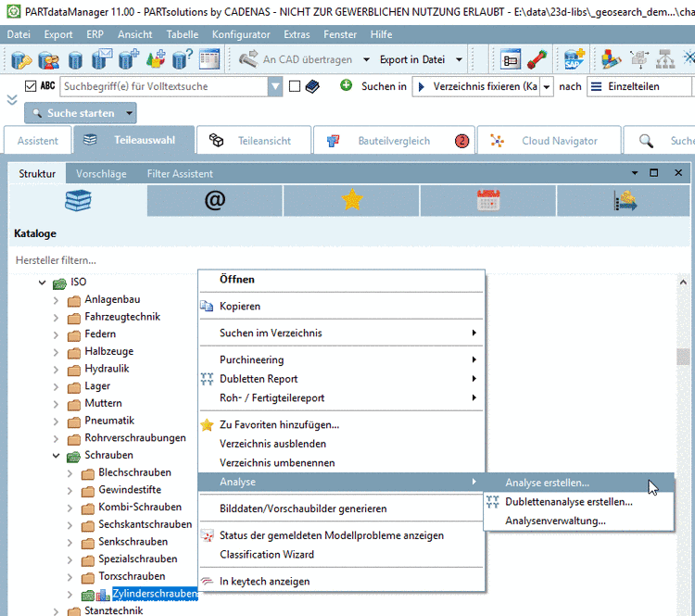This screenshot has width=695, height=616.
Task: Switch to the Assistent tab
Action: (38, 141)
